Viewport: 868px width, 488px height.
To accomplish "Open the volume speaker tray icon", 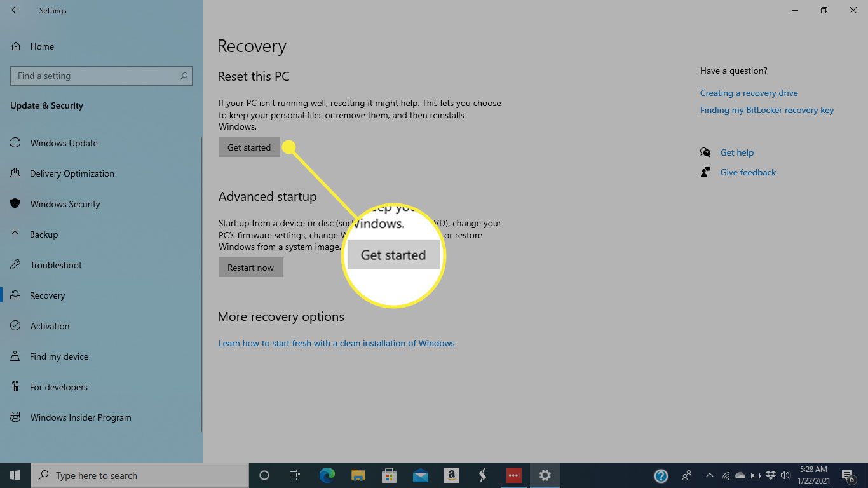I will point(785,475).
